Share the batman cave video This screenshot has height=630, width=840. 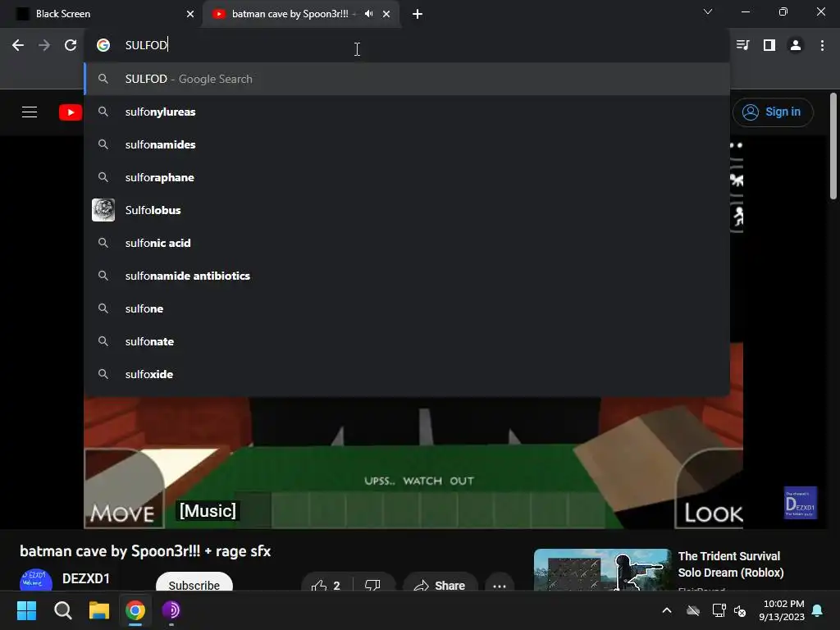tap(440, 584)
